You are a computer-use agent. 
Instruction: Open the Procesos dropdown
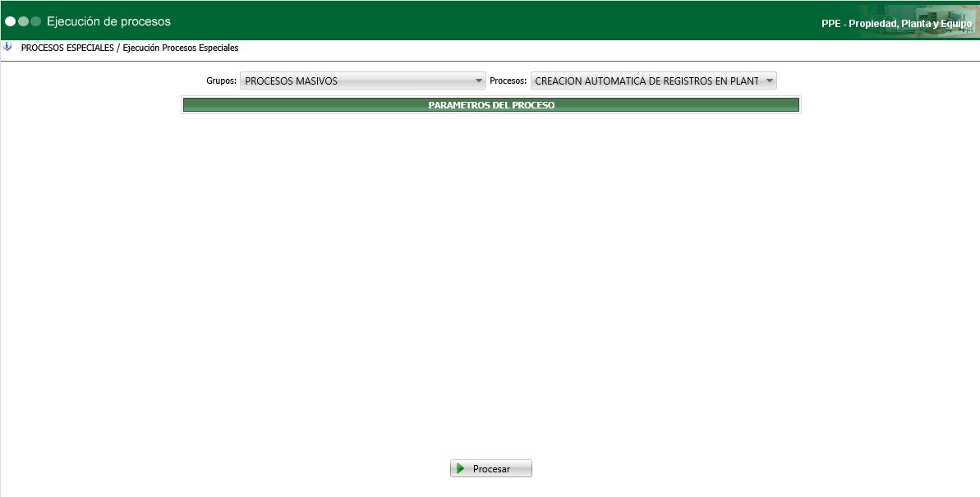[x=653, y=80]
